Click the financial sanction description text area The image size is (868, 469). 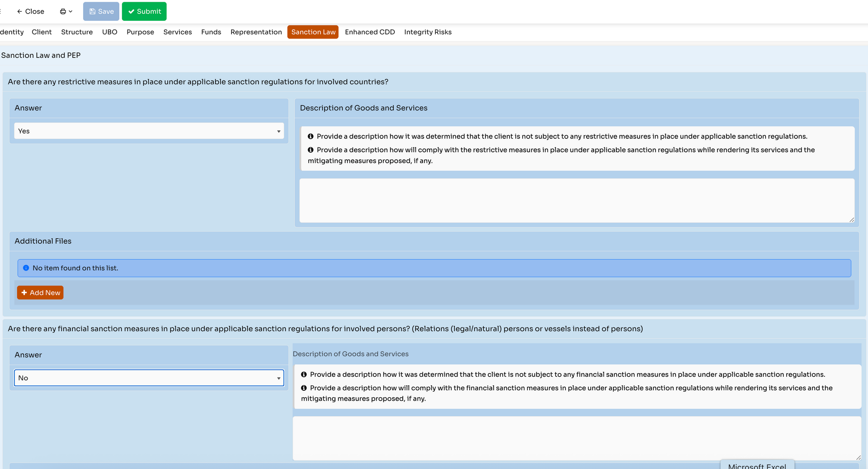tap(577, 438)
